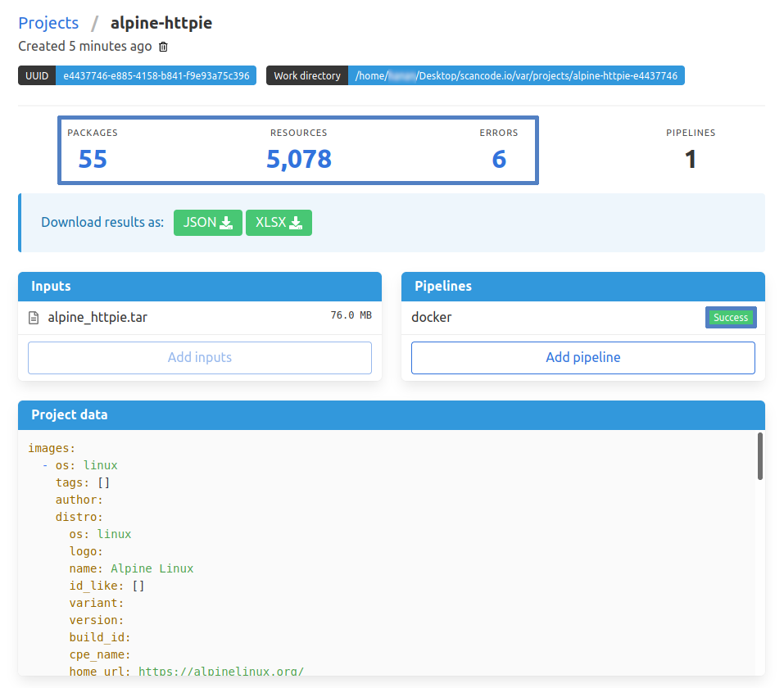Click the Work directory path value
Image resolution: width=784 pixels, height=688 pixels.
coord(516,75)
